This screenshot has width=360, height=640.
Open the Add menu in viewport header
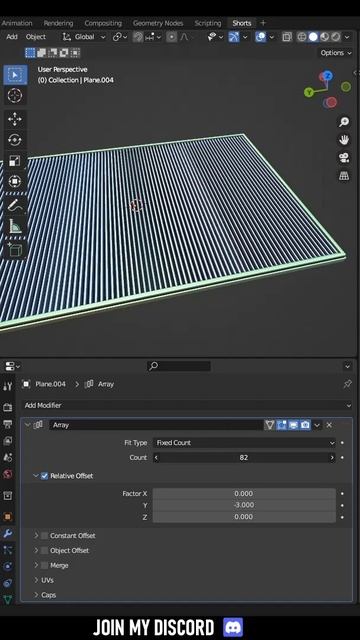(12, 37)
